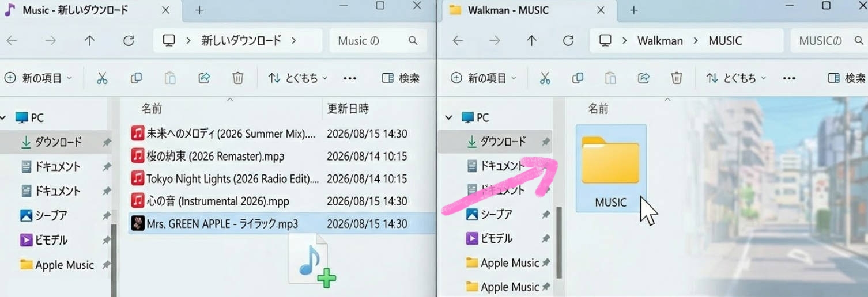
Task: Go up one level in Walkman window
Action: click(x=531, y=41)
